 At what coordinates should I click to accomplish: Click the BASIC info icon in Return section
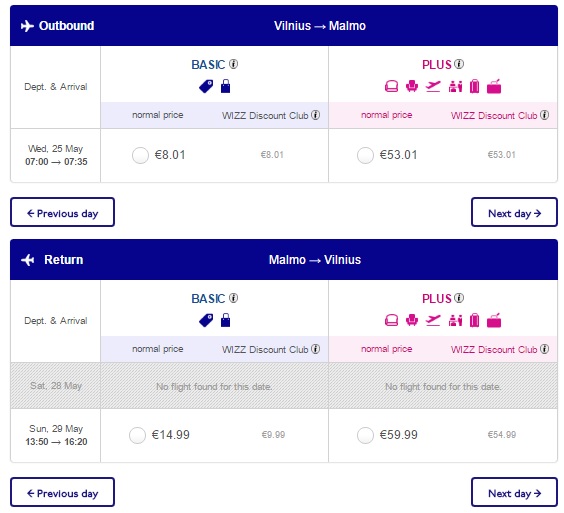[x=233, y=298]
